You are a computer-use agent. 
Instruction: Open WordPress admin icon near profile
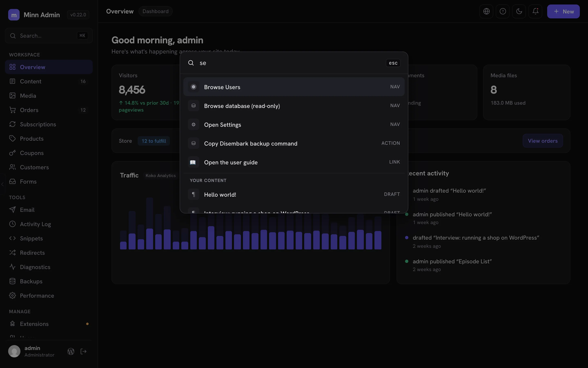71,351
